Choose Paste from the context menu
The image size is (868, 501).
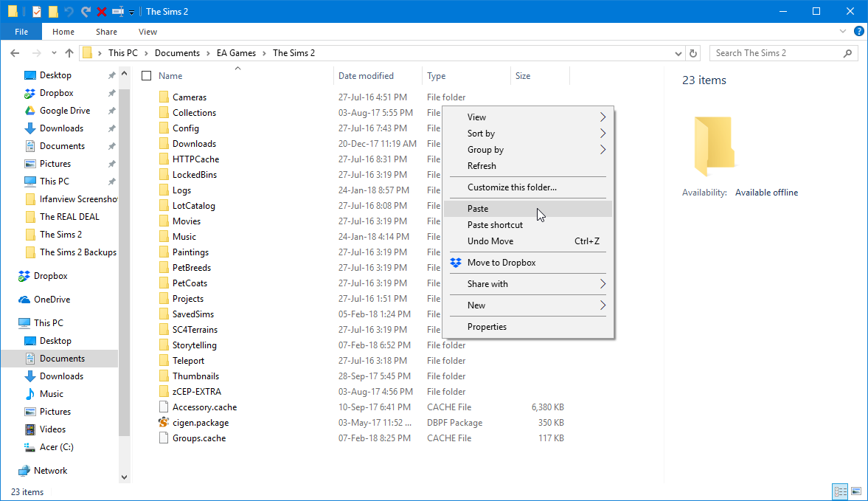click(x=528, y=209)
